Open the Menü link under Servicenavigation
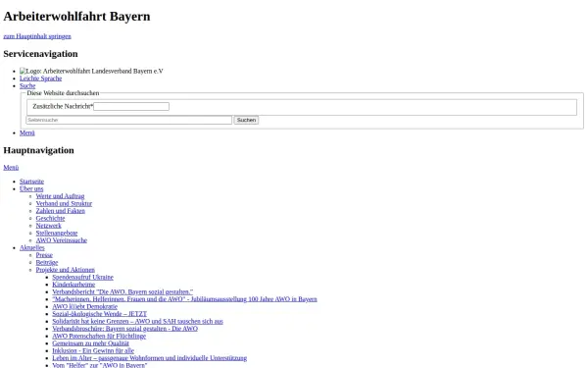Viewport: 588px width, 368px height. [27, 132]
